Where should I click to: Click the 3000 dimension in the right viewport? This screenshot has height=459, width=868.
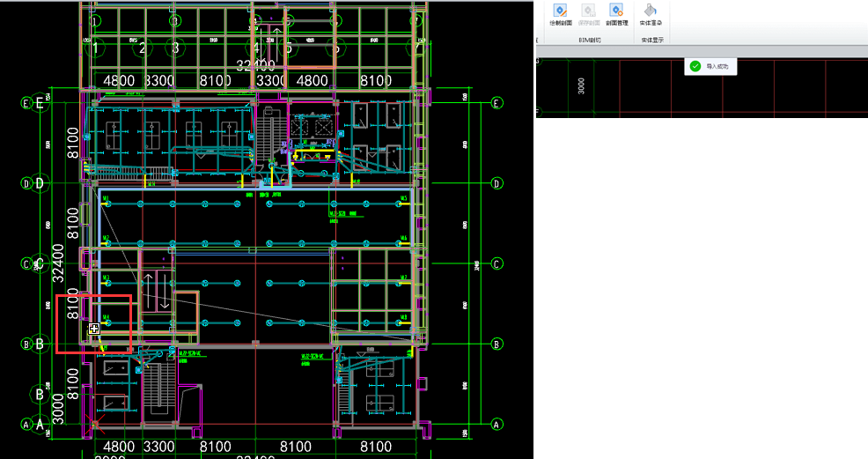click(581, 85)
